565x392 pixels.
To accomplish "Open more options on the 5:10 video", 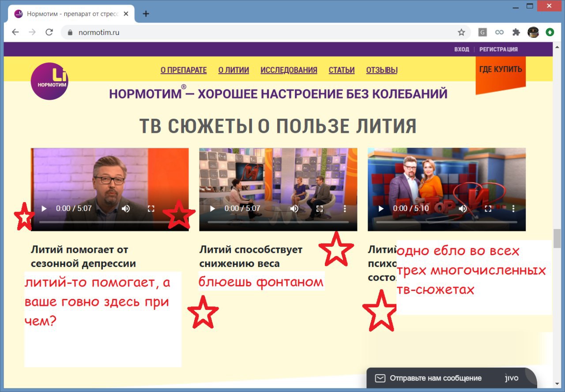I will (x=513, y=208).
